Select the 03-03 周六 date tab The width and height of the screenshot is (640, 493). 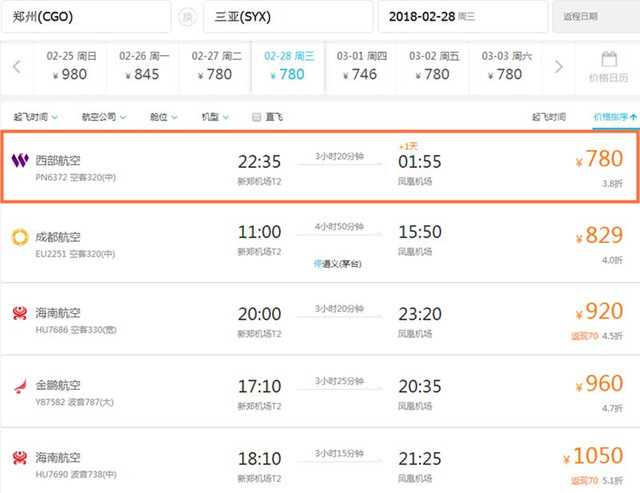pyautogui.click(x=506, y=67)
